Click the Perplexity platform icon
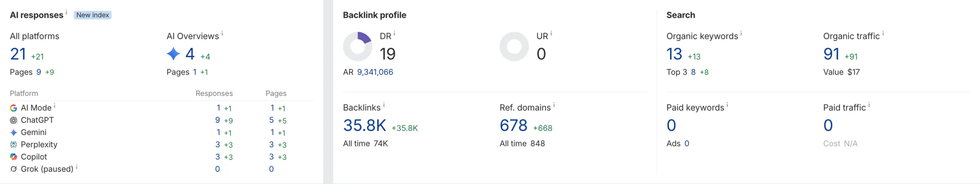Image resolution: width=980 pixels, height=184 pixels. coord(13,145)
